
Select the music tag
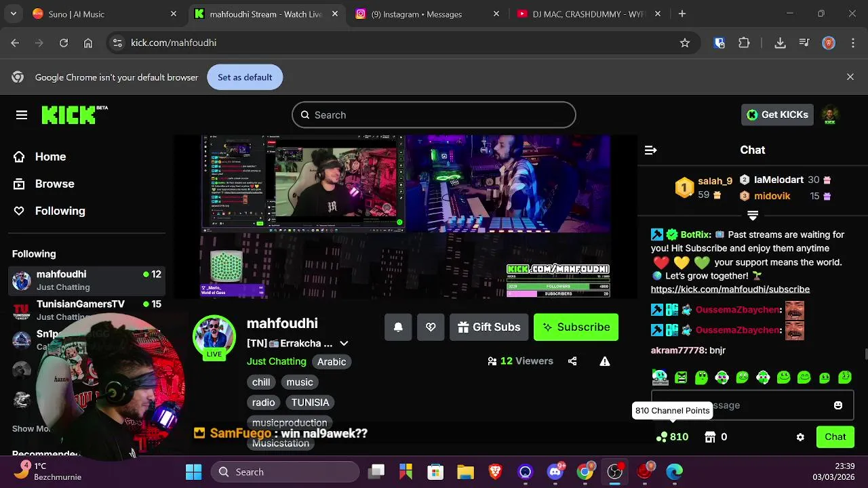[x=300, y=382]
